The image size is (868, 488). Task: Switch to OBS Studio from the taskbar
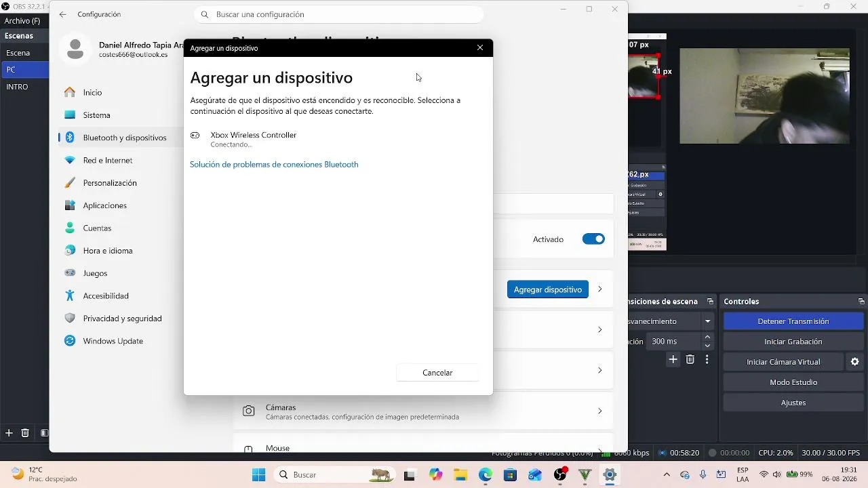560,474
